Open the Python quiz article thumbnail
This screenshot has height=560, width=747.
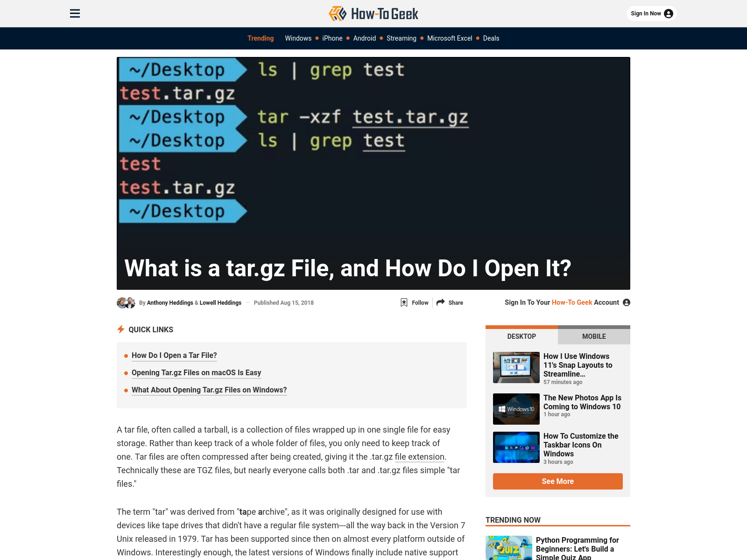click(509, 548)
